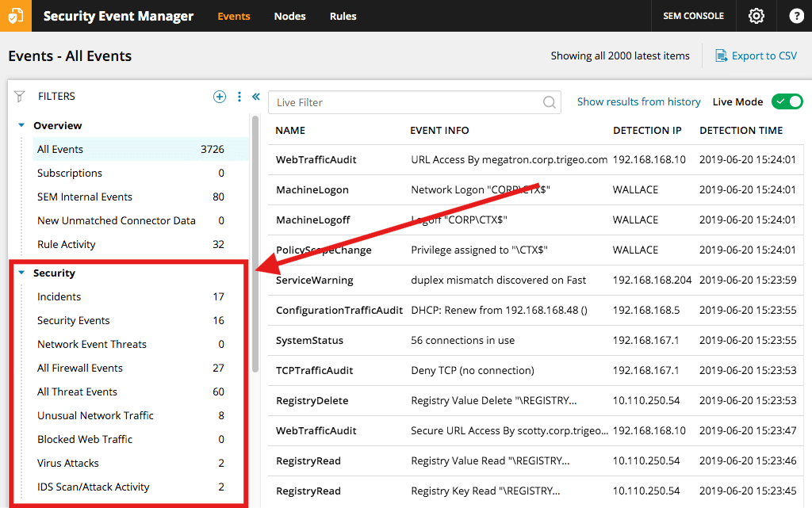Open the help question mark icon

pos(796,16)
